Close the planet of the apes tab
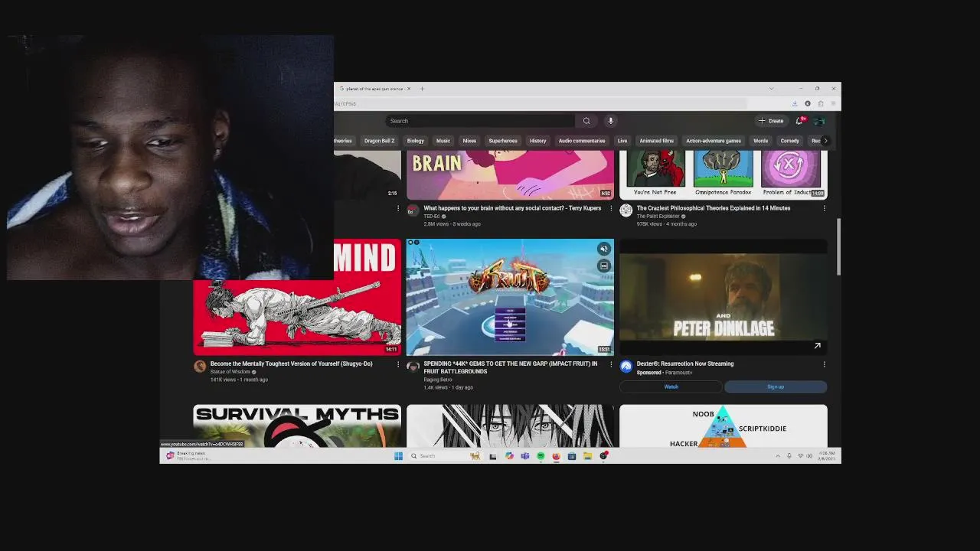This screenshot has width=980, height=551. tap(409, 89)
